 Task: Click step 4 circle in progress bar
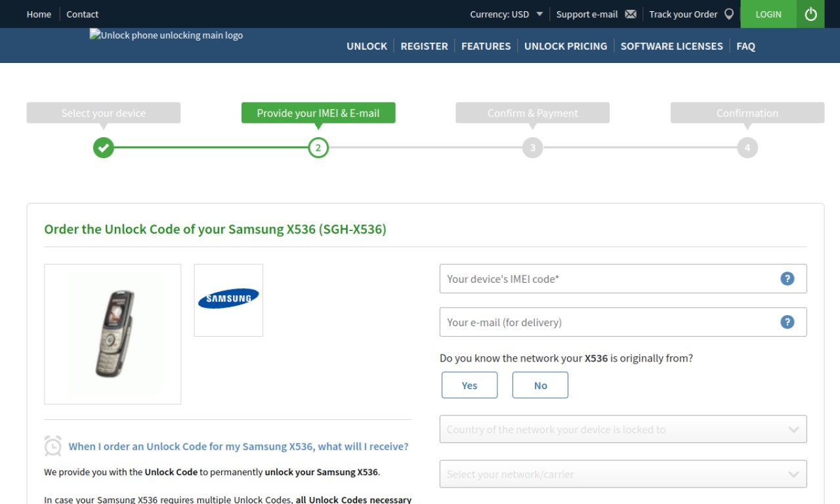(x=747, y=148)
